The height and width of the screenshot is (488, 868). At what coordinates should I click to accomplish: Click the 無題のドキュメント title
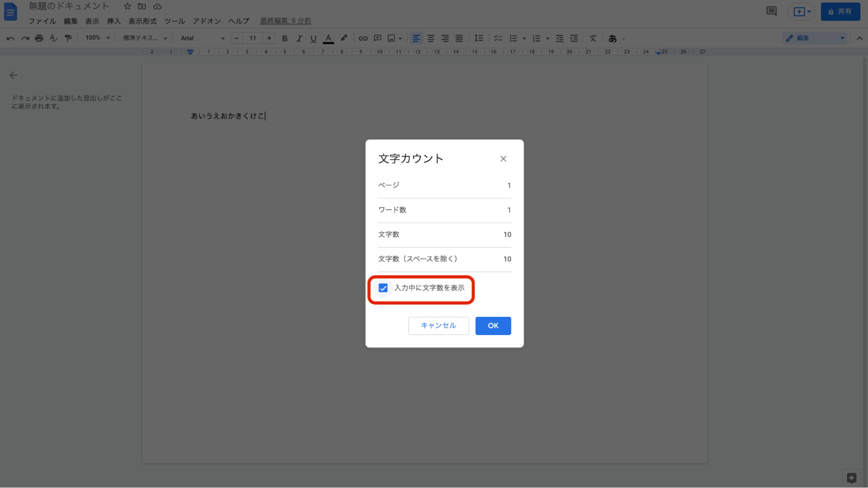(69, 6)
